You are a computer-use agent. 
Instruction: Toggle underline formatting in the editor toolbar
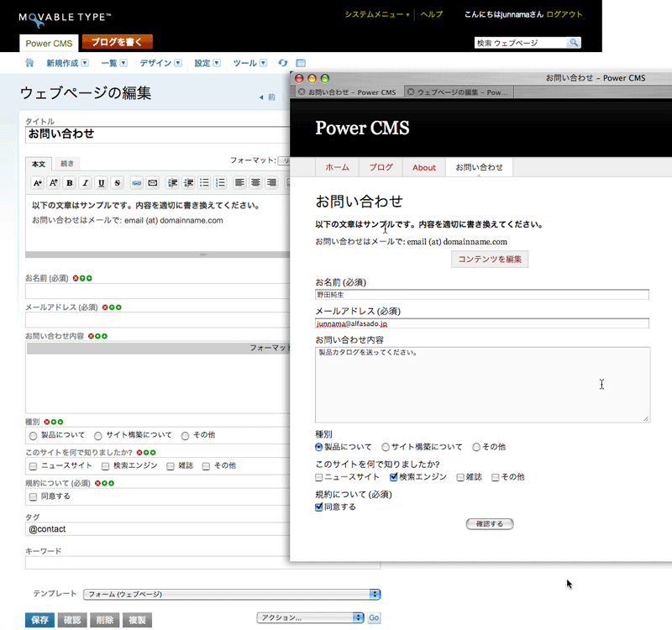click(101, 183)
